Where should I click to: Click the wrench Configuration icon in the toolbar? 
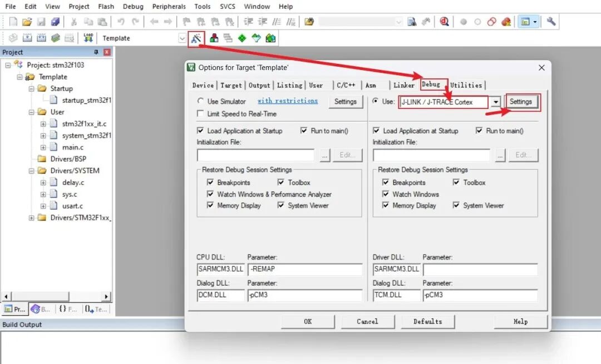(551, 22)
